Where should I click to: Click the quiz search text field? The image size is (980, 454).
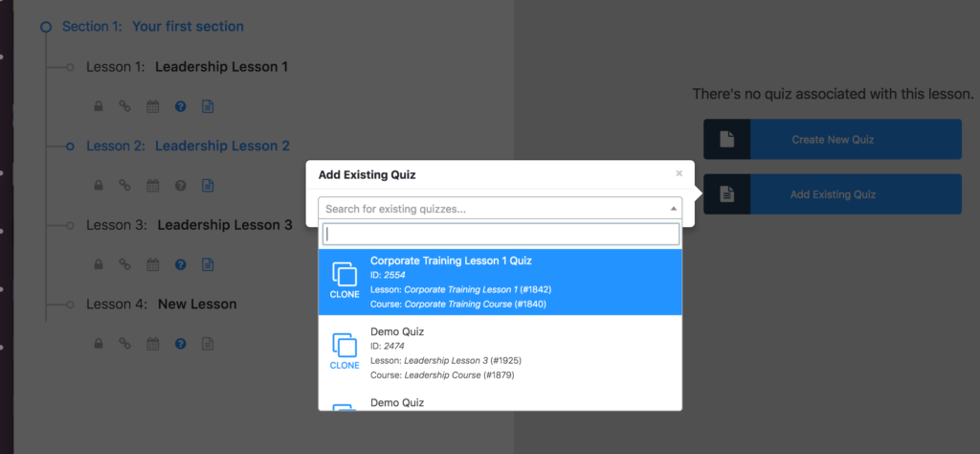[501, 234]
